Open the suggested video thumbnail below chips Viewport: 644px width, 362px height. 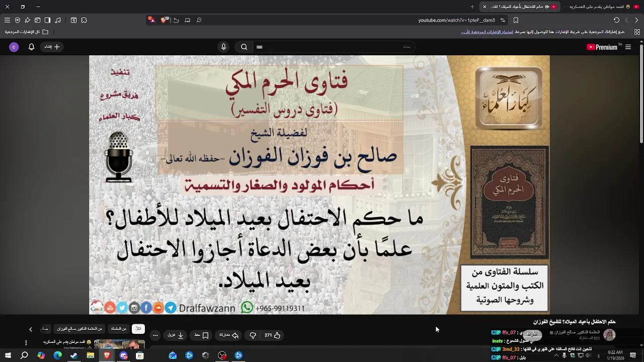[x=119, y=345]
